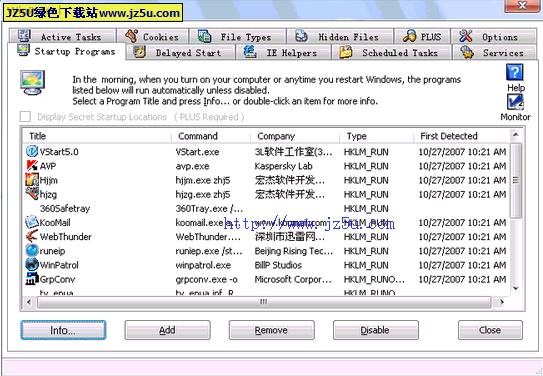Click the Startup Programs tab icon
The width and height of the screenshot is (543, 376).
(24, 51)
